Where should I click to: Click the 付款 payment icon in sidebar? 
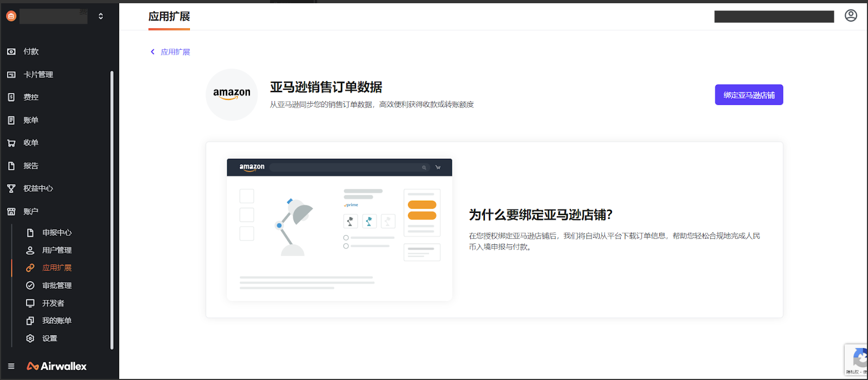(11, 51)
